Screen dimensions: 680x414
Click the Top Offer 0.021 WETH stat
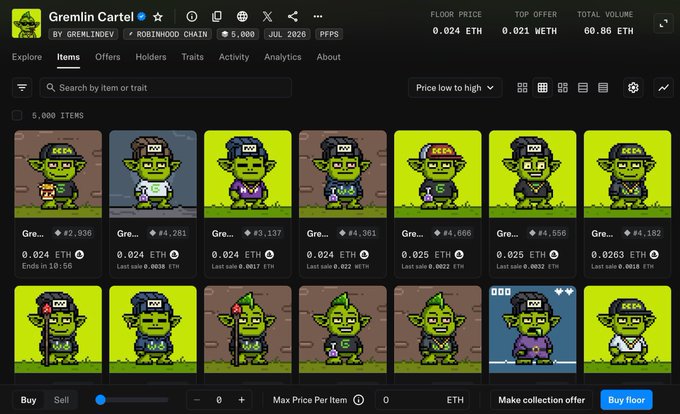click(529, 23)
